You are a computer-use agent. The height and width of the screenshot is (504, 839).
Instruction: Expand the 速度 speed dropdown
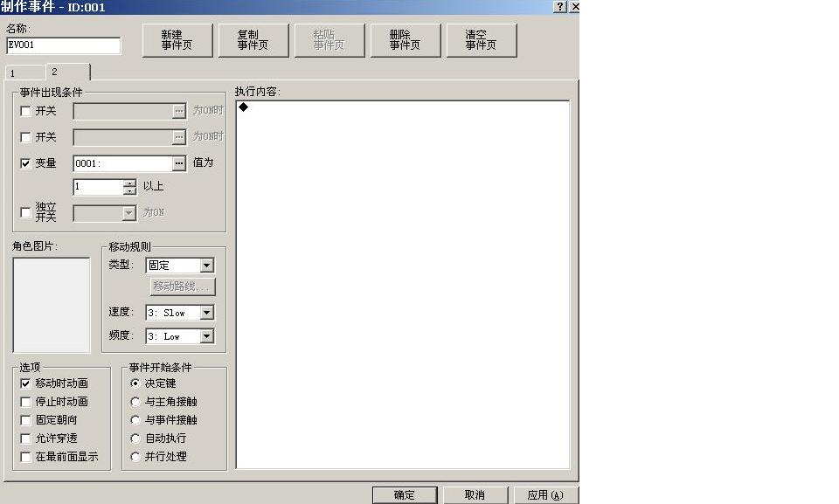(206, 313)
